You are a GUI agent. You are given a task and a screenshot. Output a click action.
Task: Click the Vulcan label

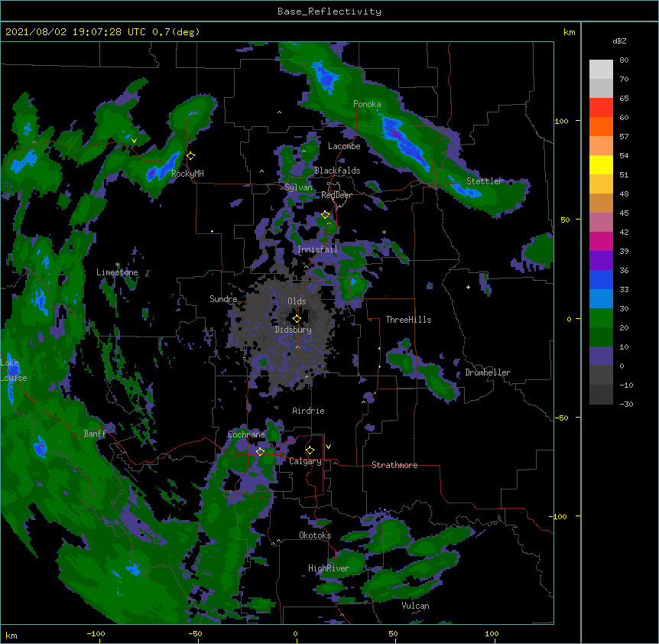click(x=415, y=606)
